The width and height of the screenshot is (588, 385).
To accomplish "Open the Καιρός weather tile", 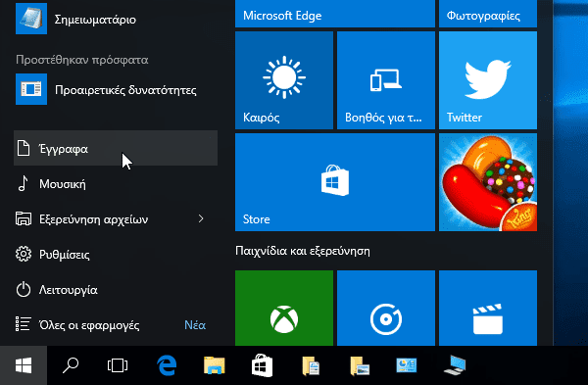I will click(284, 80).
